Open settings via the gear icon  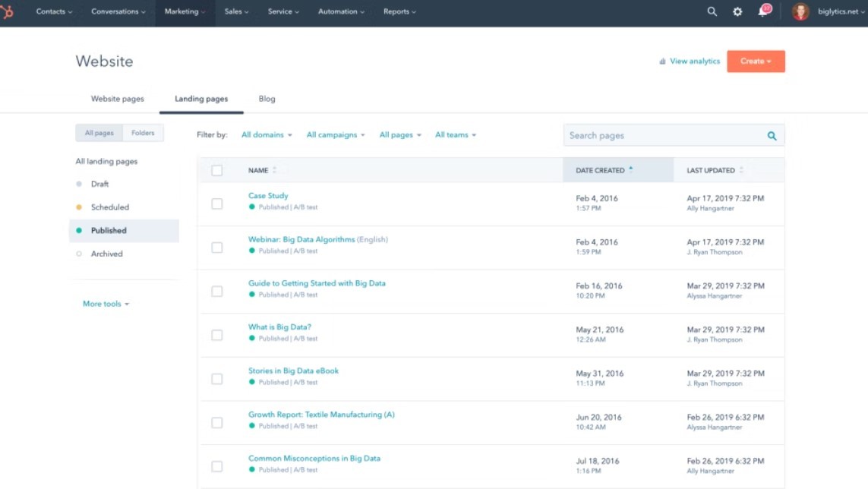(x=737, y=12)
